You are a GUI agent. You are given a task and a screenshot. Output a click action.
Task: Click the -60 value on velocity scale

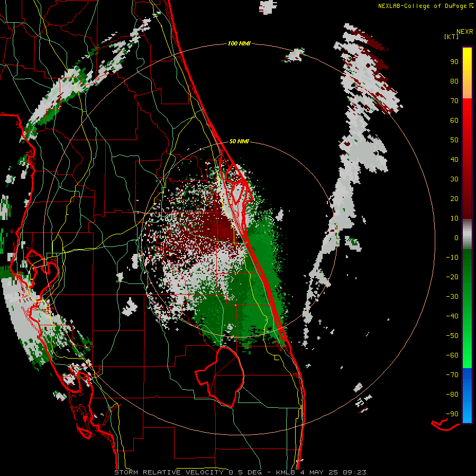click(452, 355)
